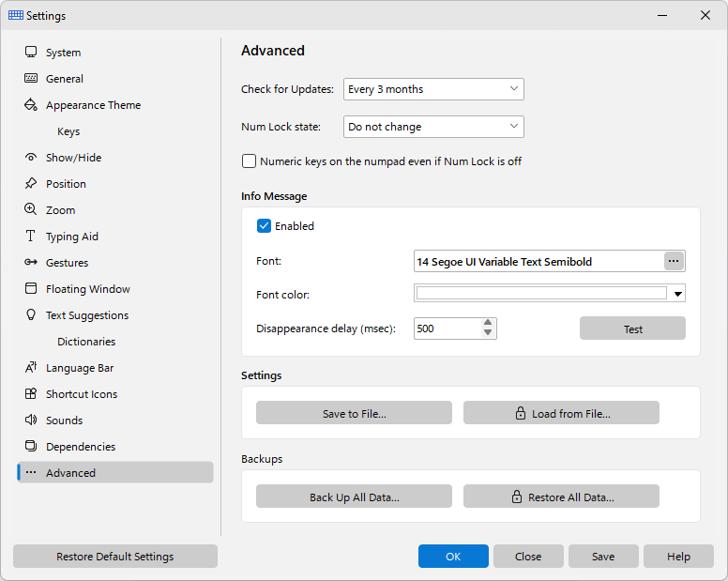Expand the Font color dropdown arrow

click(x=678, y=294)
